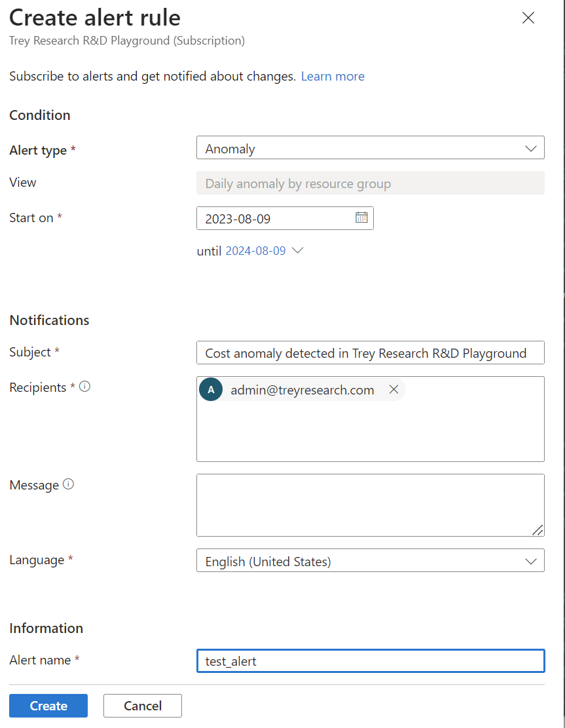Expand the until date chevron

coord(297,250)
